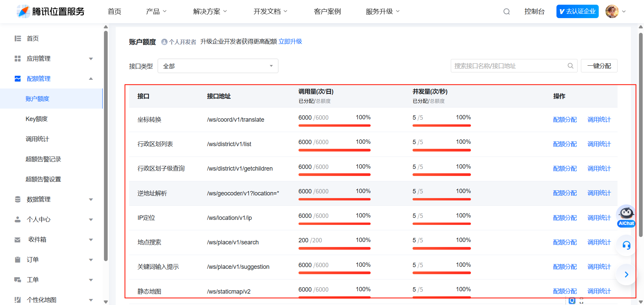Screen dimensions: 644x305
Task: Click the 工单 sidebar icon
Action: coord(18,280)
